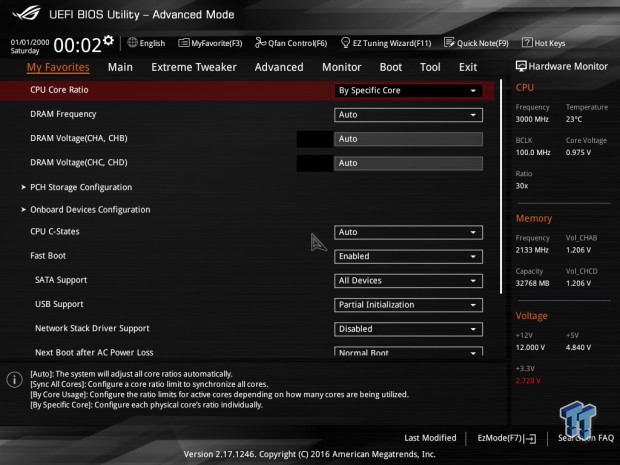Switch to EzMode(F7)

click(507, 438)
